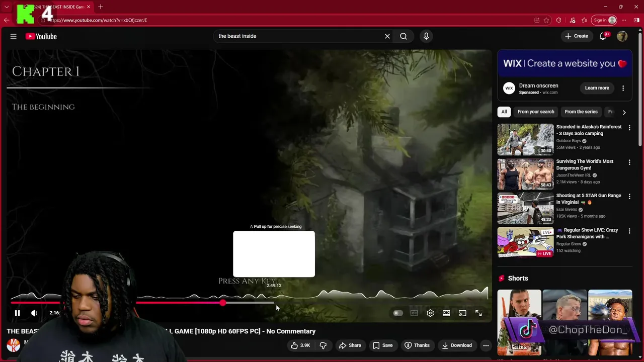Save video to playlist
This screenshot has height=362, width=644.
[x=383, y=345]
